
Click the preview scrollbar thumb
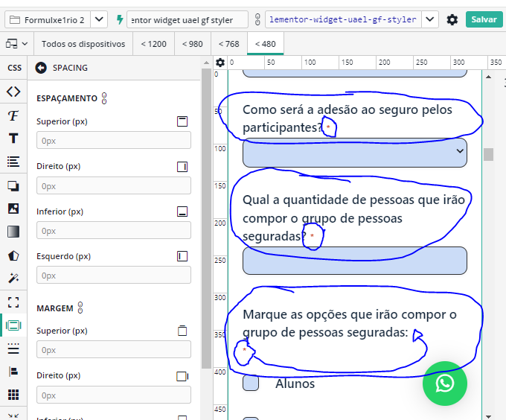click(489, 154)
